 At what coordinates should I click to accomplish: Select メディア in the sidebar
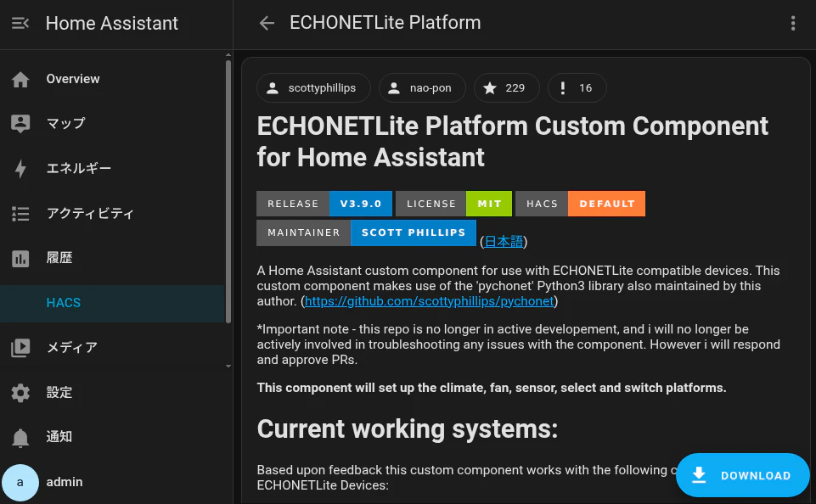coord(112,347)
